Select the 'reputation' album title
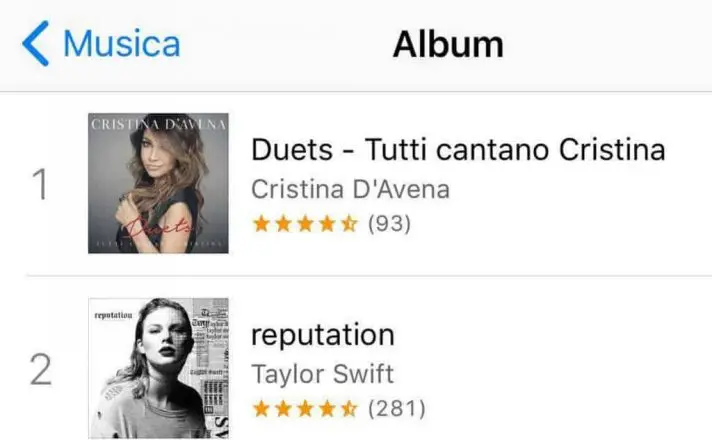The width and height of the screenshot is (712, 440). coord(322,334)
